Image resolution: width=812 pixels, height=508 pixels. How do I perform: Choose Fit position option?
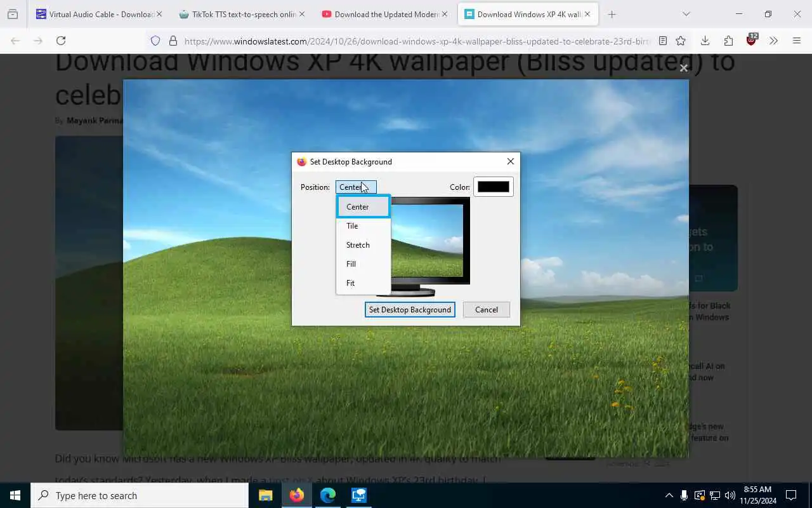point(363,283)
